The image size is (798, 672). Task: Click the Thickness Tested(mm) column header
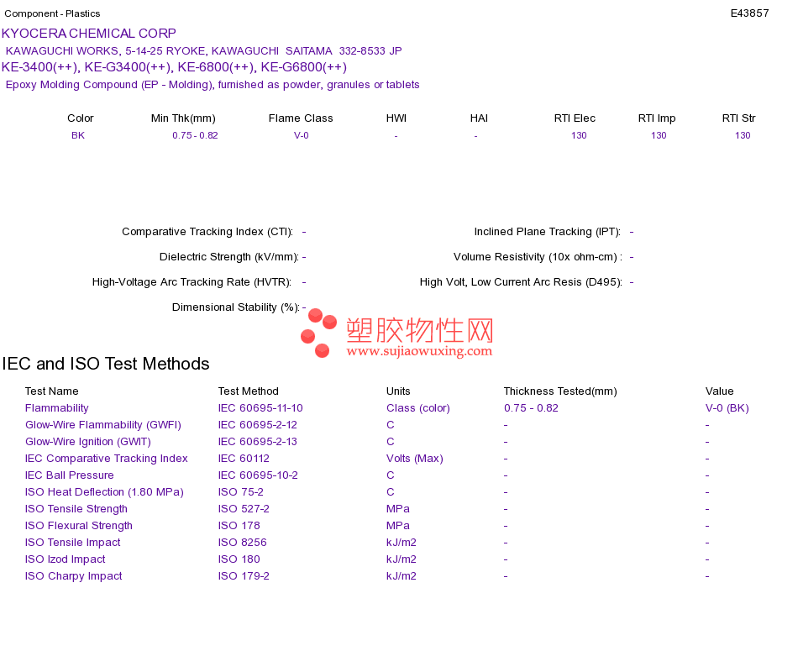560,391
